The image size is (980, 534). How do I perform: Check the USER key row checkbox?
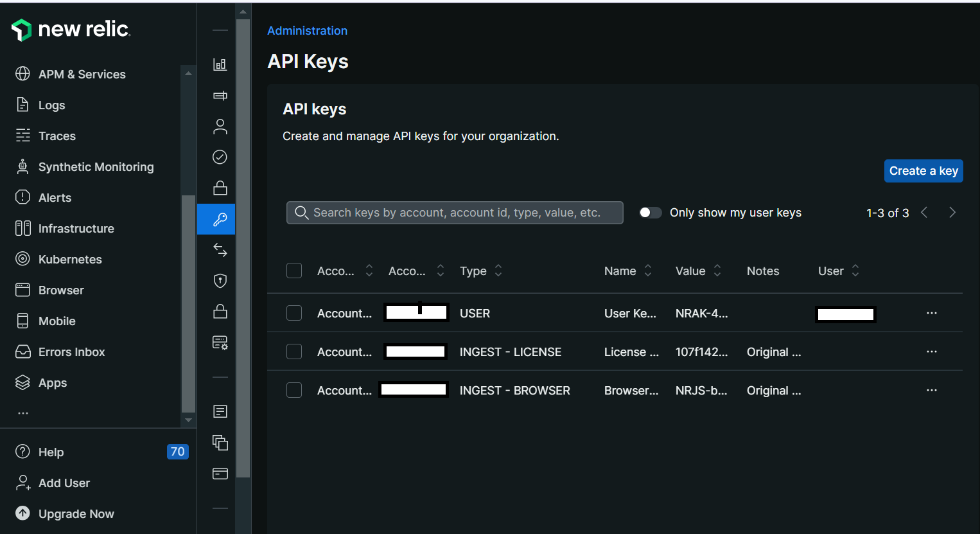[294, 313]
